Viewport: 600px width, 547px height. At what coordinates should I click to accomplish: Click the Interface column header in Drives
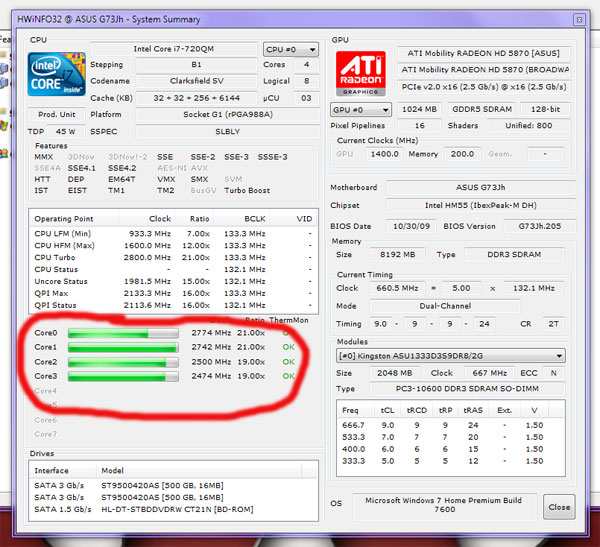pyautogui.click(x=63, y=471)
